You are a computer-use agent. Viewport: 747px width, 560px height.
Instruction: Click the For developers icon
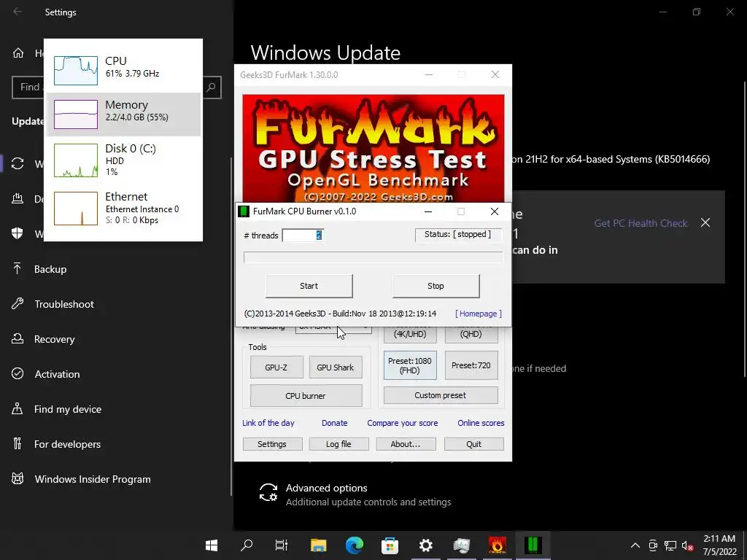coord(18,444)
